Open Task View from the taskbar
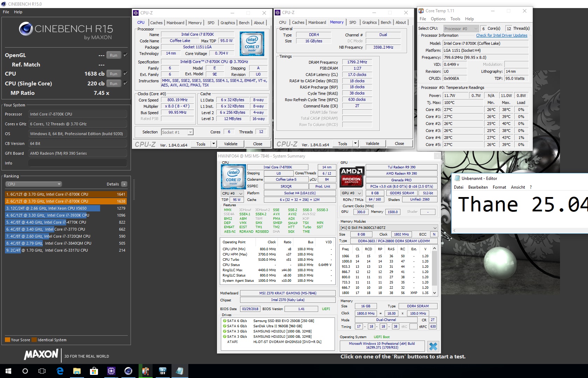The image size is (588, 378). [42, 371]
